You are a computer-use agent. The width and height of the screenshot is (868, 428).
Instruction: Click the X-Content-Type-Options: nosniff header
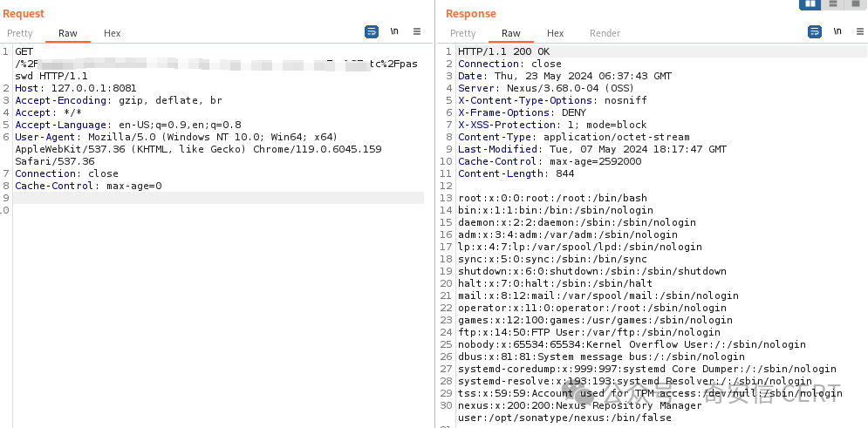[x=552, y=100]
